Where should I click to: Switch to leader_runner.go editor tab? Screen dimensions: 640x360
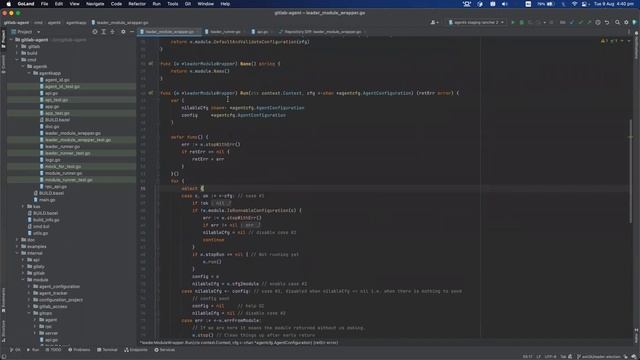tap(225, 32)
